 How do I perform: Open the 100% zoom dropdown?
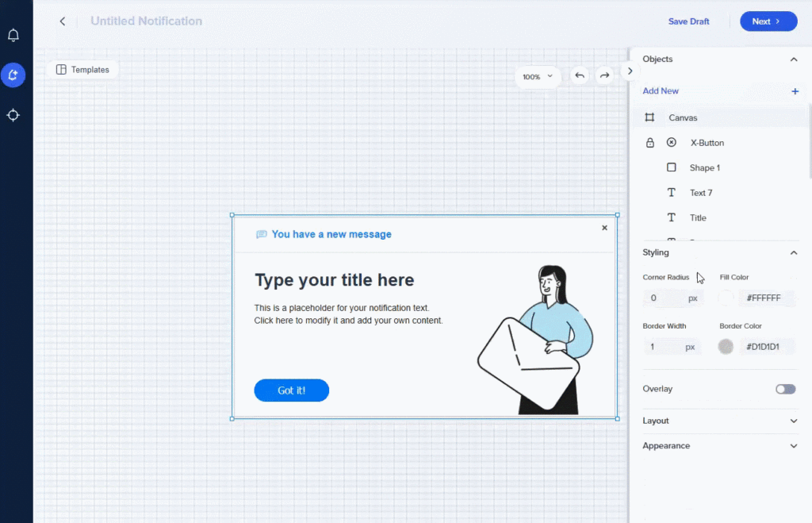(x=538, y=76)
